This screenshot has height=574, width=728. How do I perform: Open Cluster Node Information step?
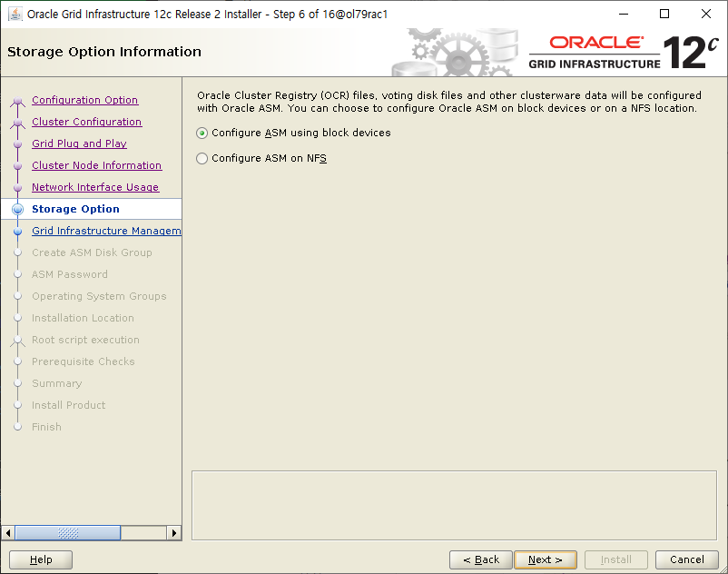click(x=97, y=165)
